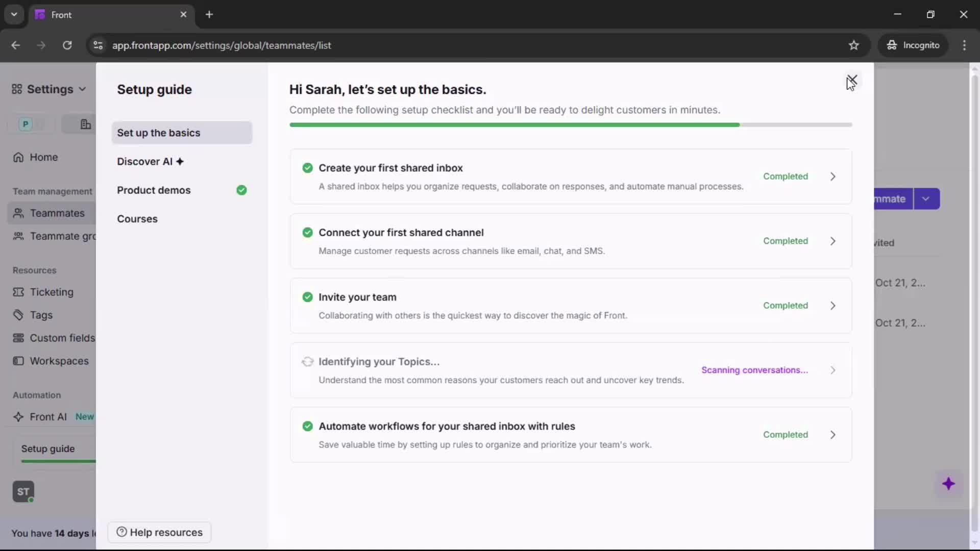
Task: Expand the Connect your first shared channel task
Action: pyautogui.click(x=832, y=241)
